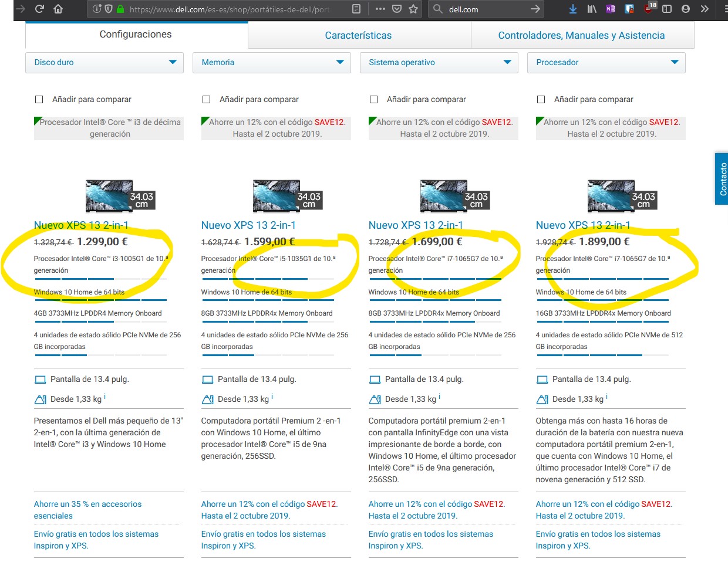The image size is (728, 562).
Task: Check Añadir para comparar for 1.899,00 € model
Action: click(x=541, y=100)
